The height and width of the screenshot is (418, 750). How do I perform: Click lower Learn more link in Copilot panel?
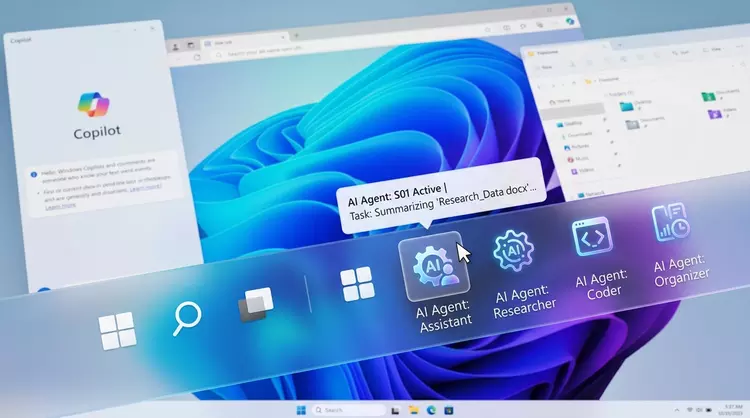tap(60, 206)
